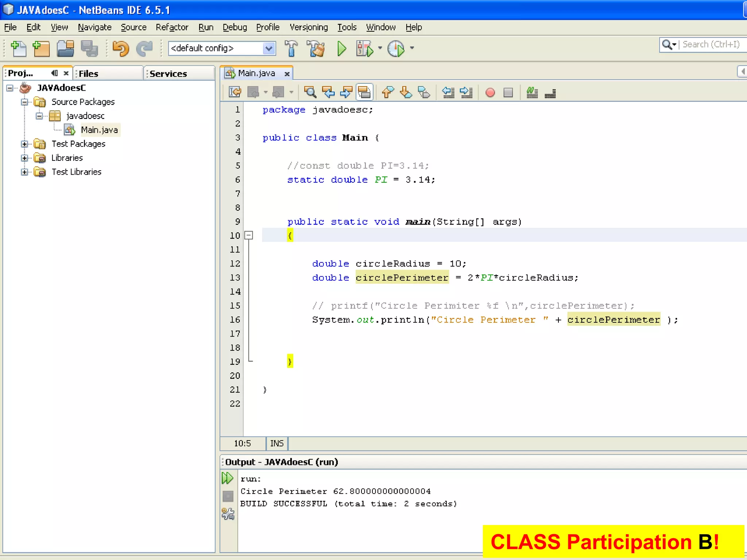Click the Re-run green arrows in Output
The height and width of the screenshot is (560, 747).
228,478
